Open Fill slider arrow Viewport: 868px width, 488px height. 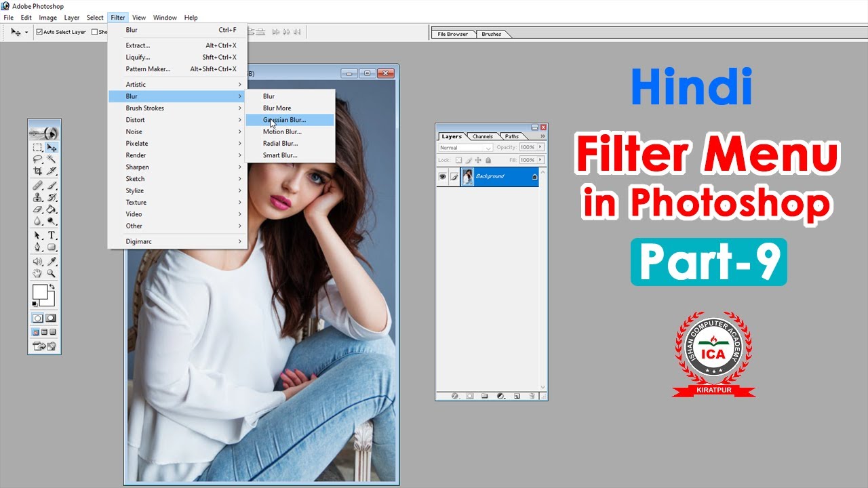tap(540, 160)
